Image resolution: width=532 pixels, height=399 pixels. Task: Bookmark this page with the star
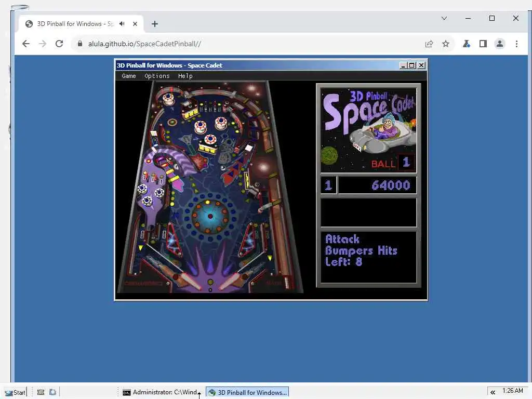point(445,44)
